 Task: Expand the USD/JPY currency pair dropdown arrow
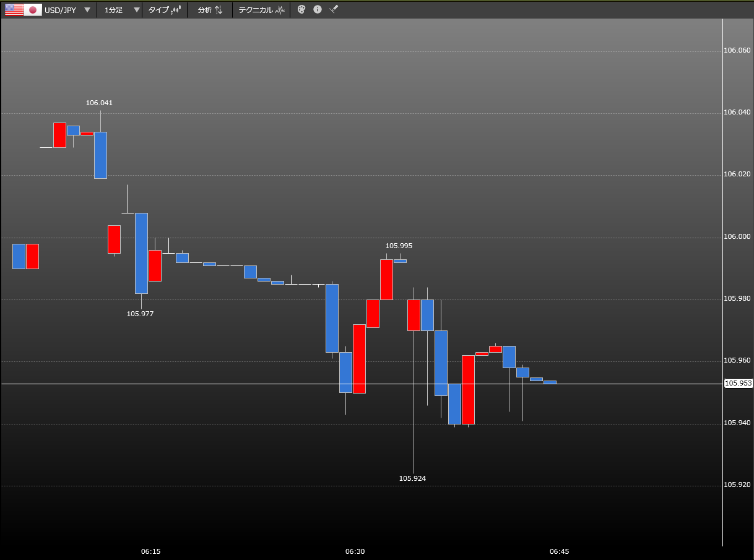(x=87, y=10)
